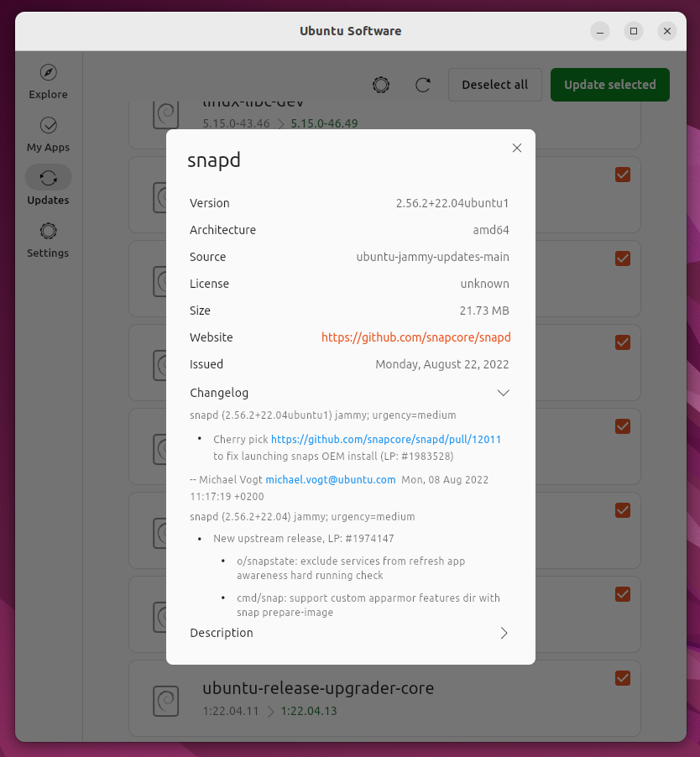Click the New upstream release changelog line
The width and height of the screenshot is (700, 757).
click(303, 539)
